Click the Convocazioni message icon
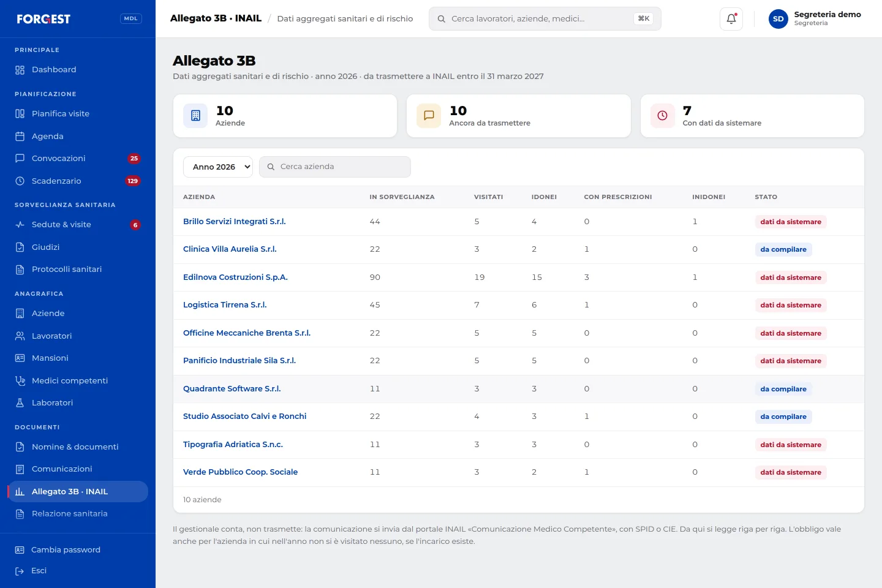Viewport: 882px width, 588px height. (20, 159)
